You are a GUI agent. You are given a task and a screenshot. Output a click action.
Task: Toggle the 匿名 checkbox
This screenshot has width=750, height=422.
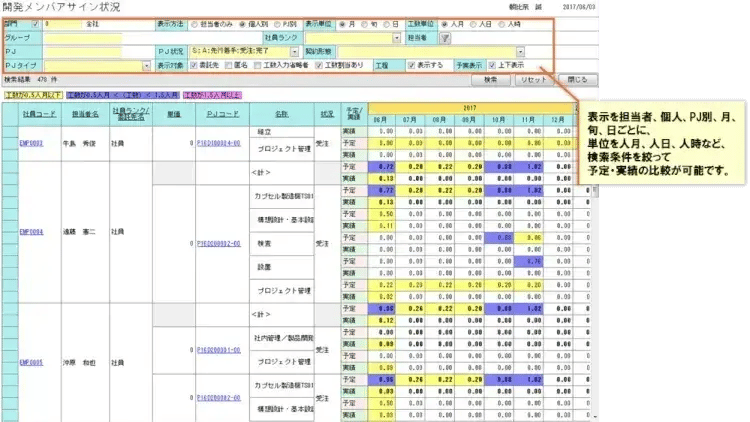(x=229, y=65)
